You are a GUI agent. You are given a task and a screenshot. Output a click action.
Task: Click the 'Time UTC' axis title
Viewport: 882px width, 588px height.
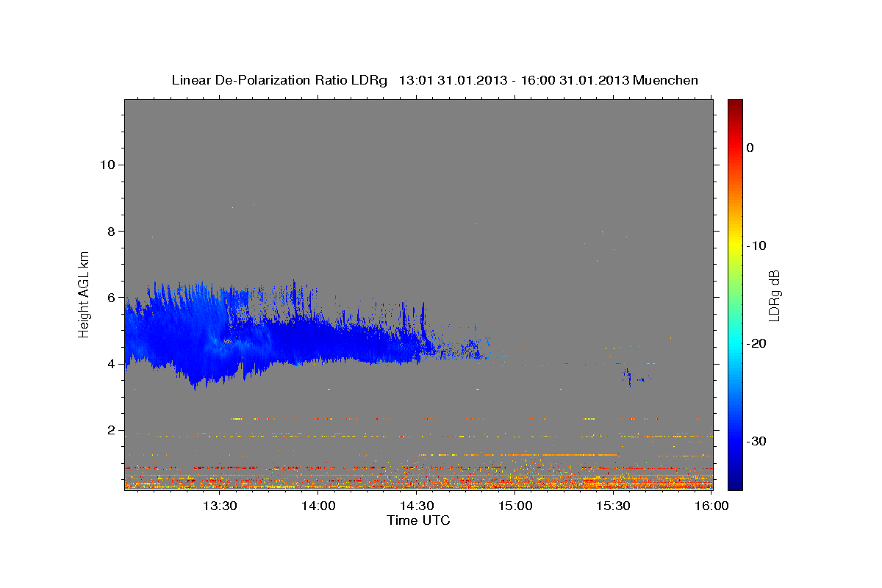click(x=418, y=520)
